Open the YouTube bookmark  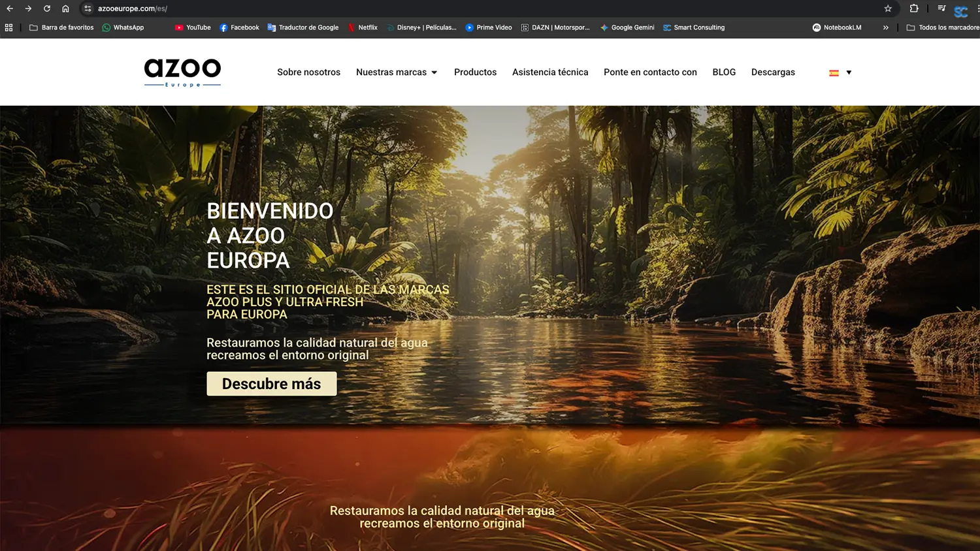point(193,27)
